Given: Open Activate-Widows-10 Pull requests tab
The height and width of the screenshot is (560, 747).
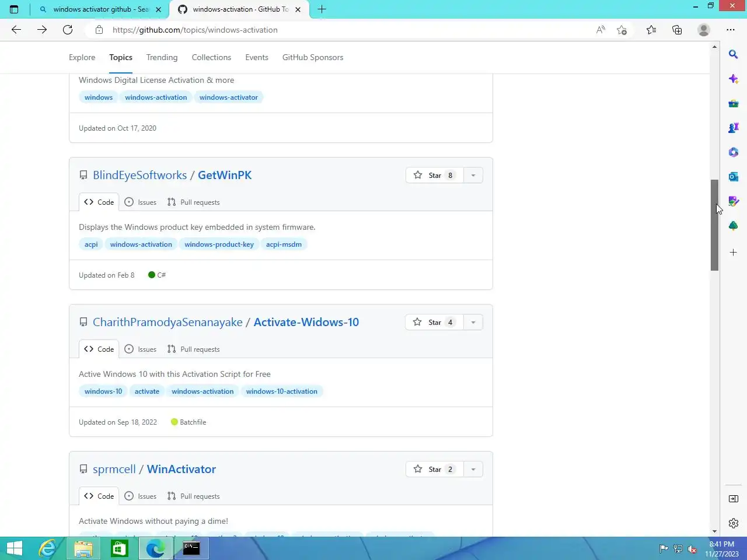Looking at the screenshot, I should point(194,349).
